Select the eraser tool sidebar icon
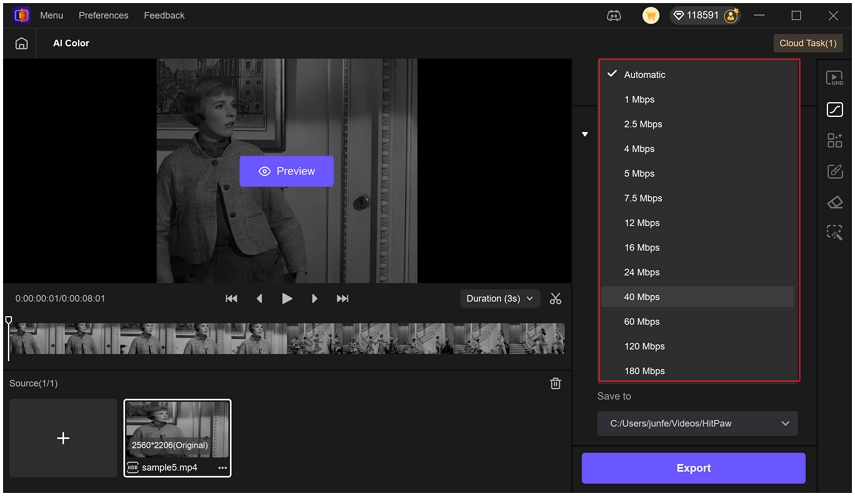 [x=834, y=203]
